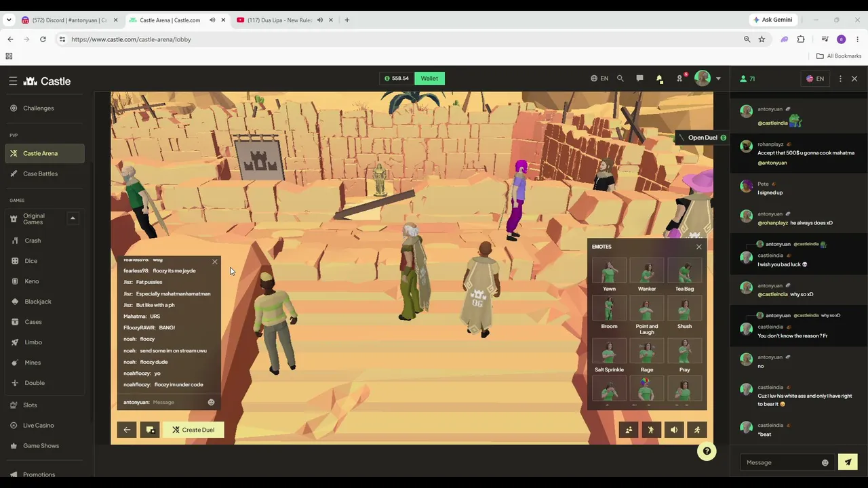The width and height of the screenshot is (868, 488).
Task: Click the Create Duel button
Action: [193, 430]
